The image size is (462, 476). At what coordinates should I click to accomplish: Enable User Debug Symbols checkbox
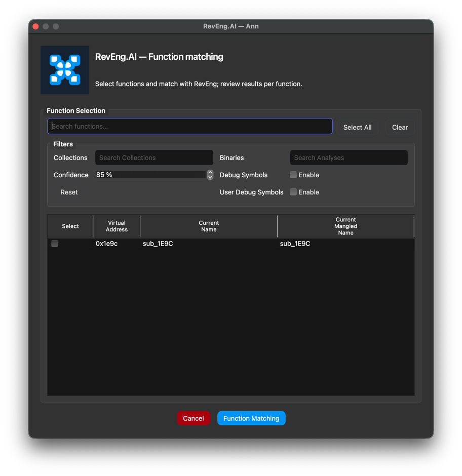tap(293, 192)
